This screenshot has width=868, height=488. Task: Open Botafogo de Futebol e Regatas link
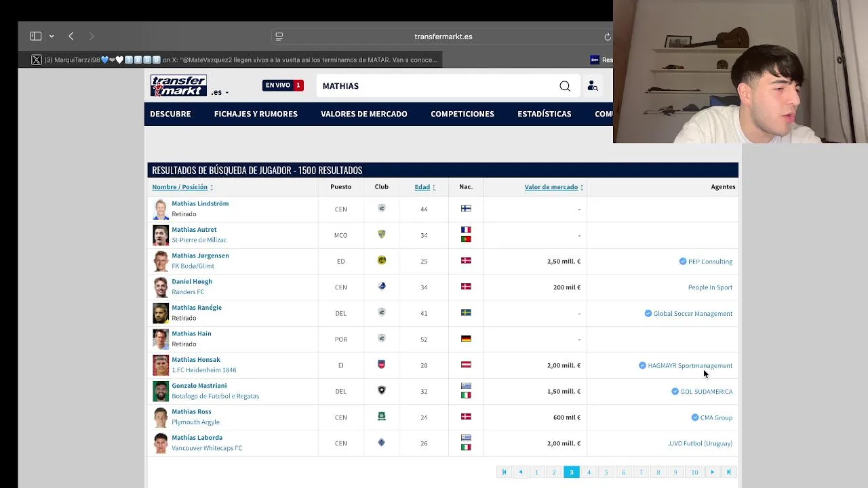pos(215,396)
